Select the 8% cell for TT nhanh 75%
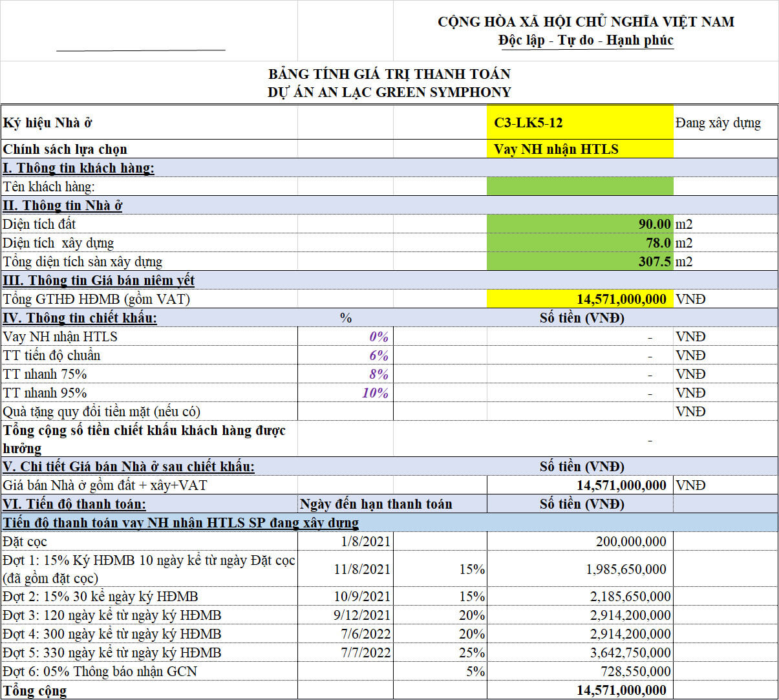The width and height of the screenshot is (779, 700). (x=345, y=374)
